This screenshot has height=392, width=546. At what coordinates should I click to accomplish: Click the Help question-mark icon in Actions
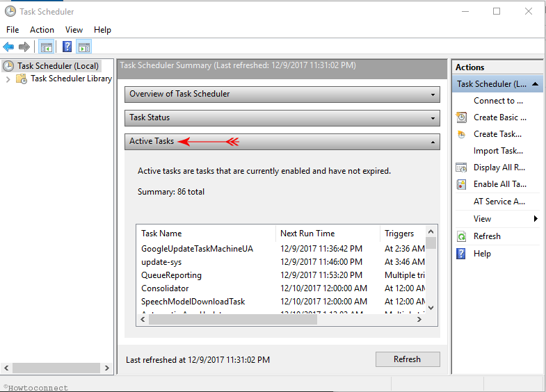[x=461, y=254]
